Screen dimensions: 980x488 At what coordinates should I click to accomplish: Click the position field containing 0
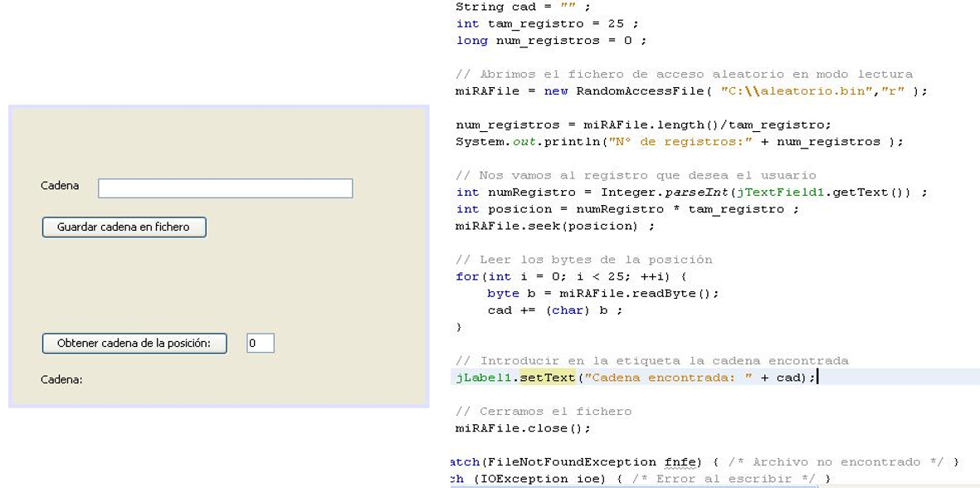(261, 343)
